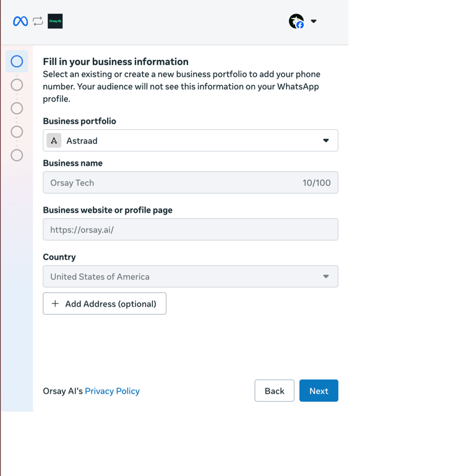Screen dimensions: 456x476
Task: Select the first highlighted step circle
Action: pos(17,61)
